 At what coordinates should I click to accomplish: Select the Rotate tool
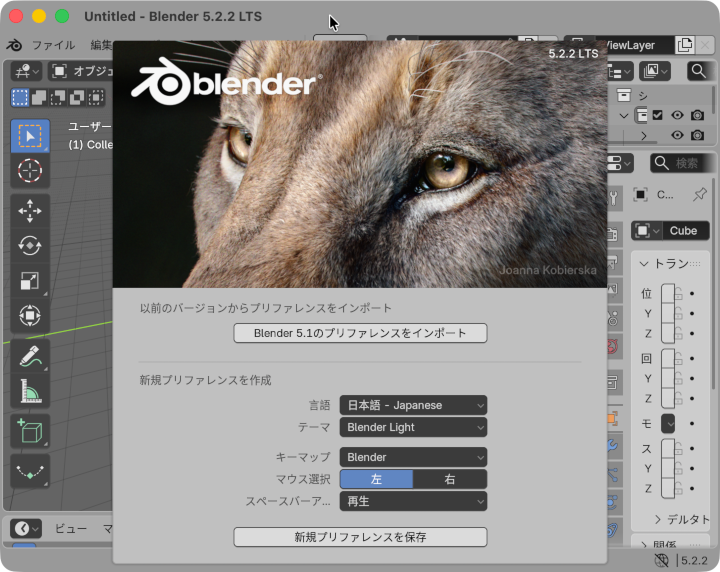pyautogui.click(x=30, y=246)
